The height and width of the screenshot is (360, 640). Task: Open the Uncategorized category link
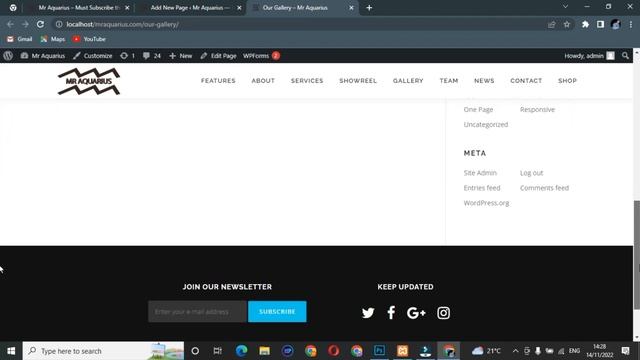click(486, 124)
